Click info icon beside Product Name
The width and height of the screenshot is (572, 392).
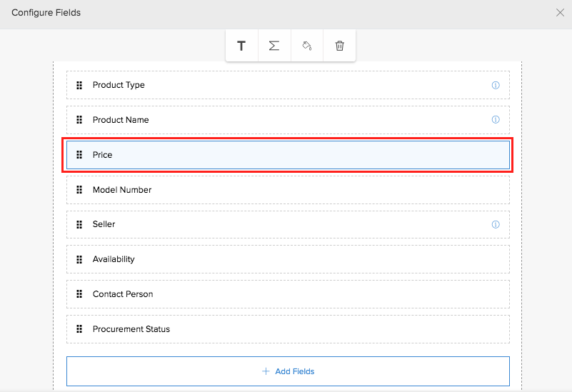496,120
